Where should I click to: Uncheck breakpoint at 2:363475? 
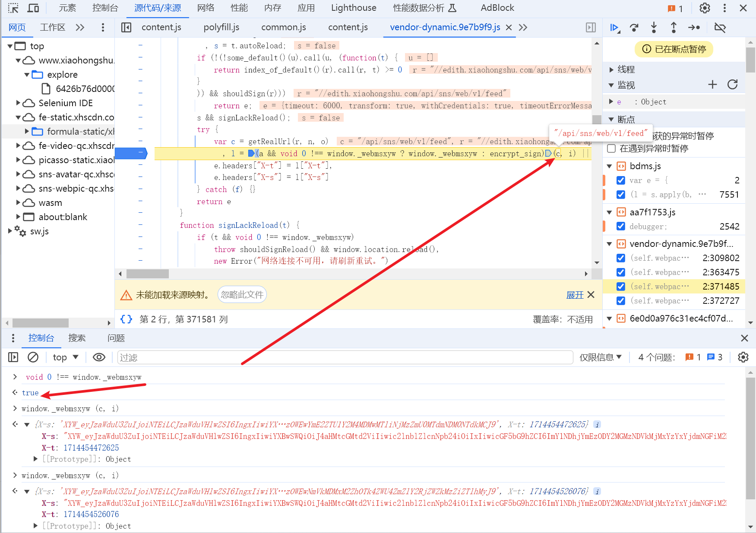tap(621, 272)
